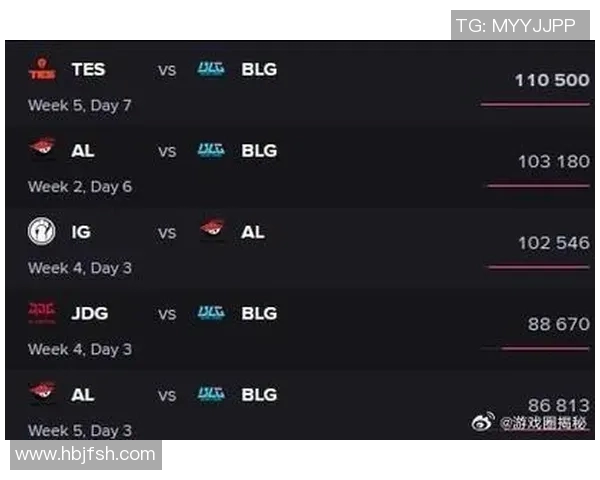Click the AL logo in the Week 2 match
Screen dimensions: 600x480
coord(41,150)
